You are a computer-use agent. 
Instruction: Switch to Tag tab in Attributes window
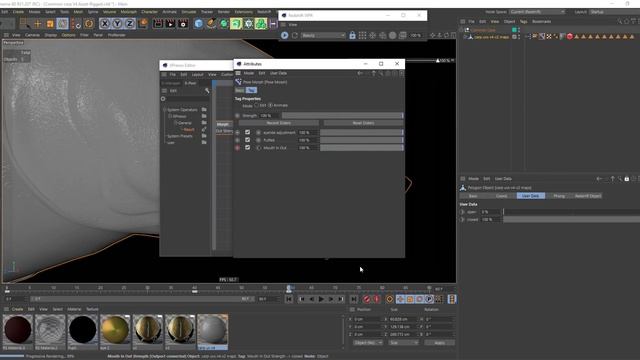[x=251, y=90]
